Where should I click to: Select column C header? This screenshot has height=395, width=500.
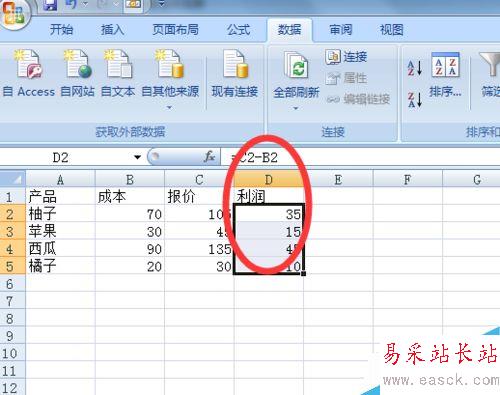pos(199,180)
